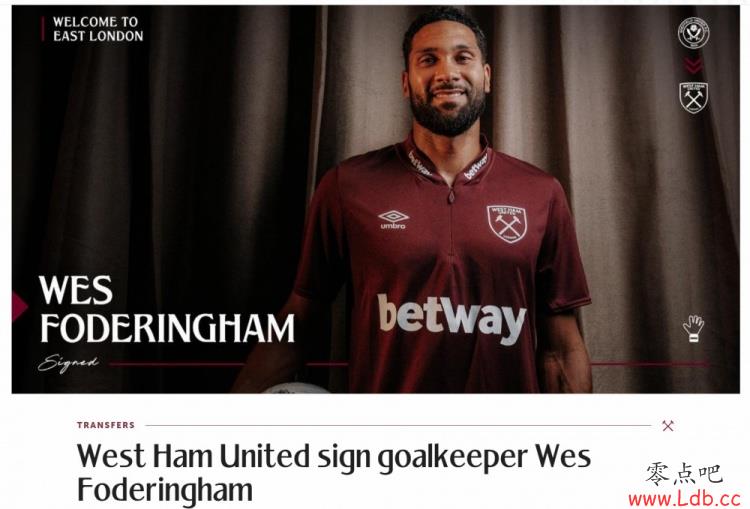
Task: Visit the www.Ldb.cc watermark link
Action: coord(684,499)
